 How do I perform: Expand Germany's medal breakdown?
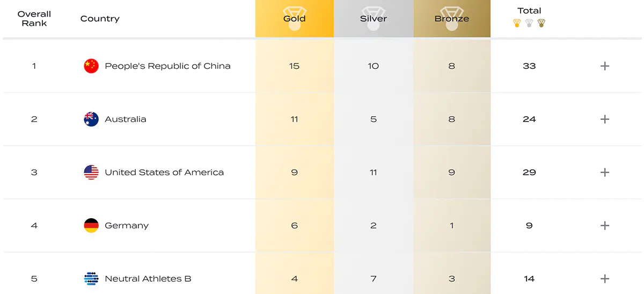(605, 226)
